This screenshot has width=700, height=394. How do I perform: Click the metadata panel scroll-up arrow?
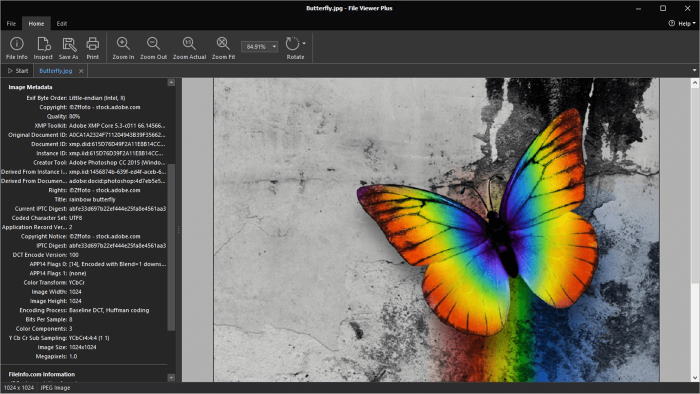(171, 83)
